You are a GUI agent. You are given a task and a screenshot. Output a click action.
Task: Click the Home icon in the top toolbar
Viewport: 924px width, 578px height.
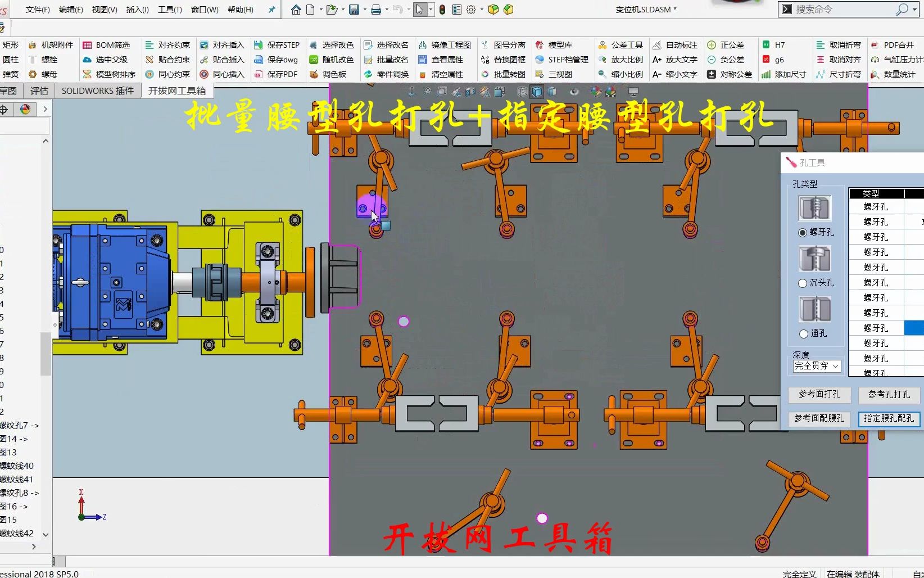tap(296, 10)
